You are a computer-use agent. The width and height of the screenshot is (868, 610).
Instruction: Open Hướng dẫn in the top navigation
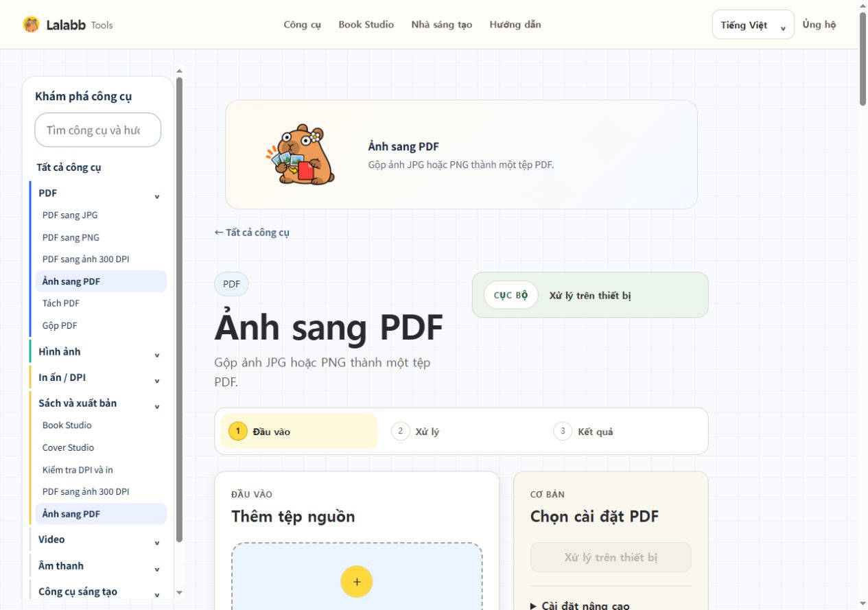[x=515, y=25]
